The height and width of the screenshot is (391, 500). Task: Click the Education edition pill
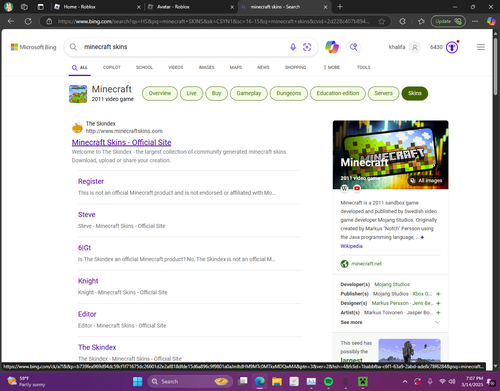[x=338, y=93]
